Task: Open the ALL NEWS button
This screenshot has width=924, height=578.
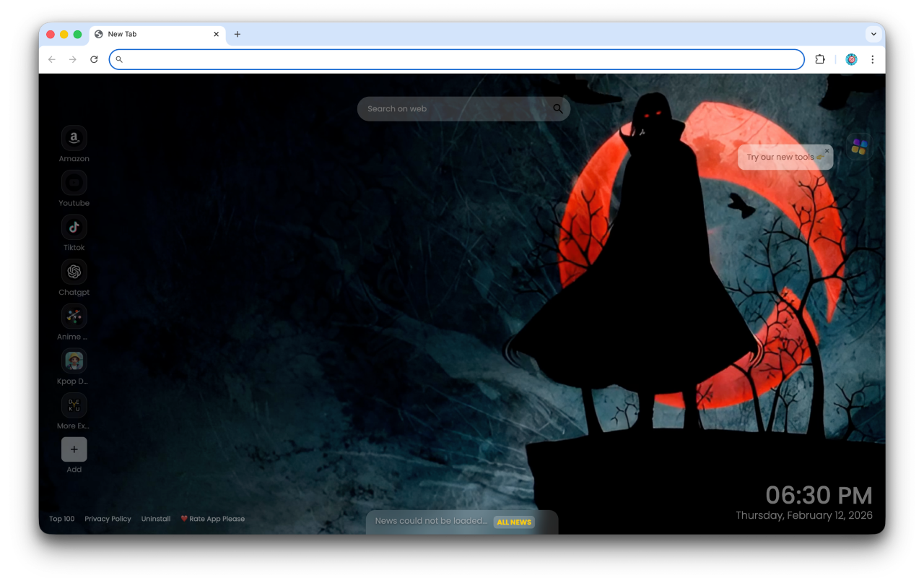Action: 514,522
